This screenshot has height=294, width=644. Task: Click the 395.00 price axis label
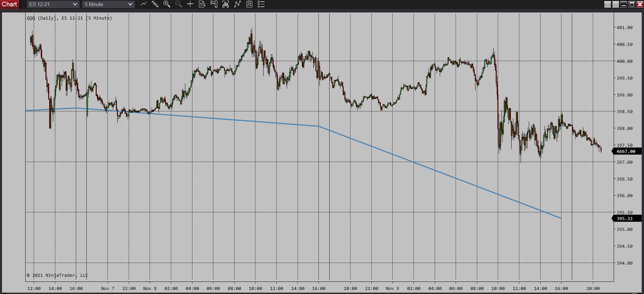(624, 230)
